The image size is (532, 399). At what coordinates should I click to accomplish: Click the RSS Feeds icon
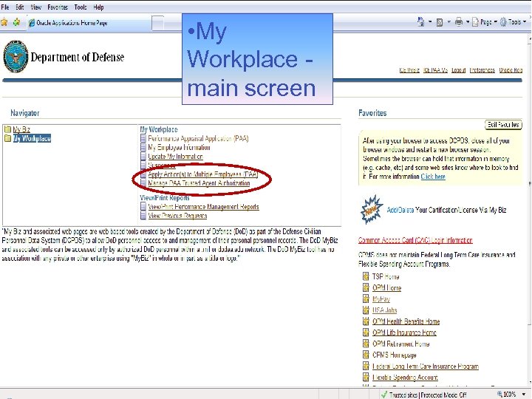440,22
